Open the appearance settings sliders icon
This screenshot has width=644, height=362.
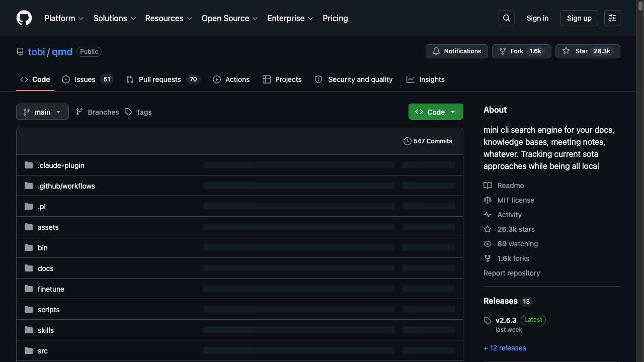(x=612, y=18)
